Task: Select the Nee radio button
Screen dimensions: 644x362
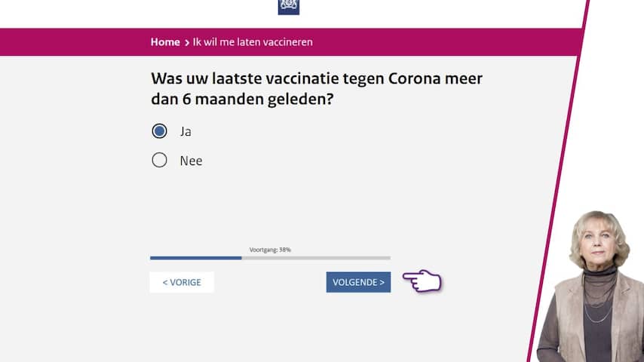Action: [x=159, y=160]
